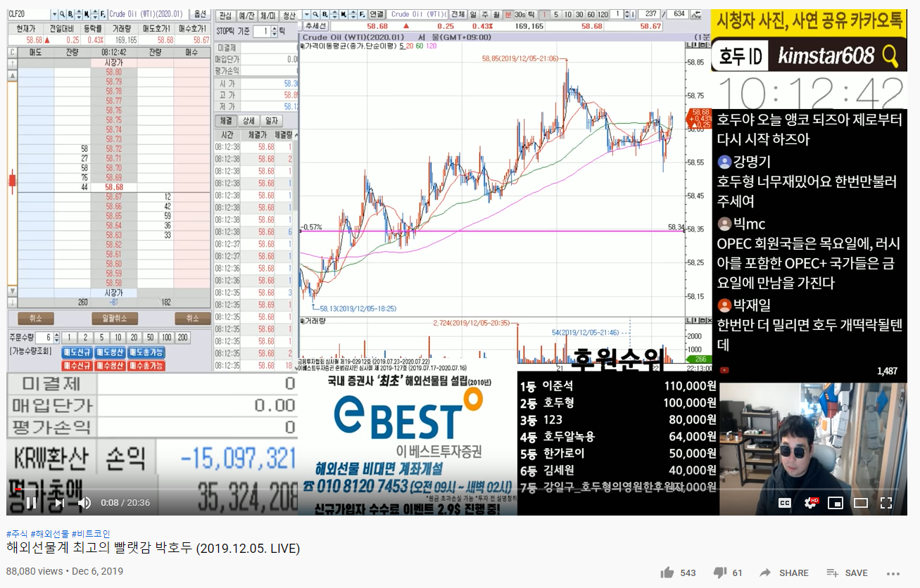Select the 일 daily chart period
This screenshot has height=588, width=920.
click(473, 14)
